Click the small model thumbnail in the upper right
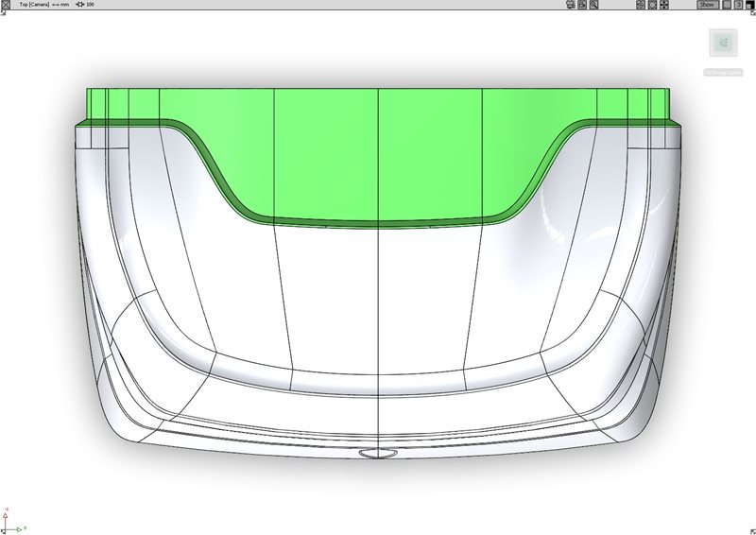756x535 pixels. 724,43
